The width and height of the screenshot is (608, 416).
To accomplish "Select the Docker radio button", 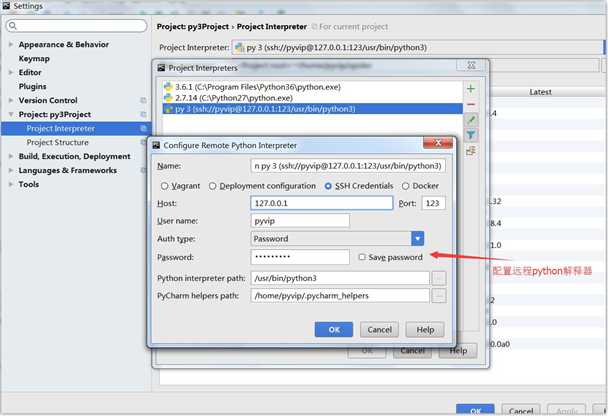I will (406, 186).
